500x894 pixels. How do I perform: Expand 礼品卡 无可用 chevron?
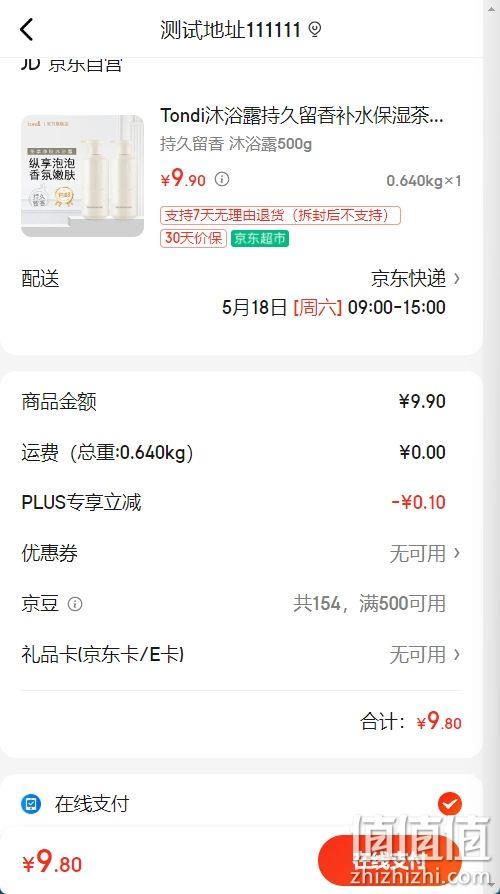[x=456, y=654]
